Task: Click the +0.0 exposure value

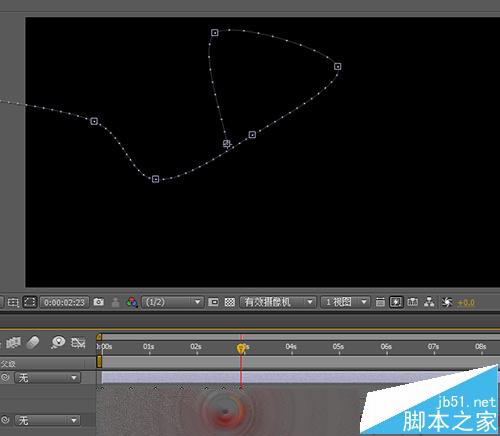Action: [x=466, y=303]
